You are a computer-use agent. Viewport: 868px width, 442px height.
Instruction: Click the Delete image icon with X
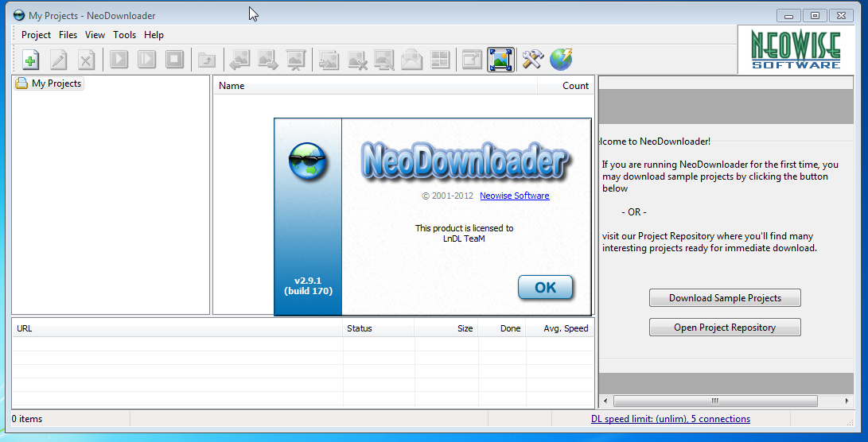click(x=357, y=60)
